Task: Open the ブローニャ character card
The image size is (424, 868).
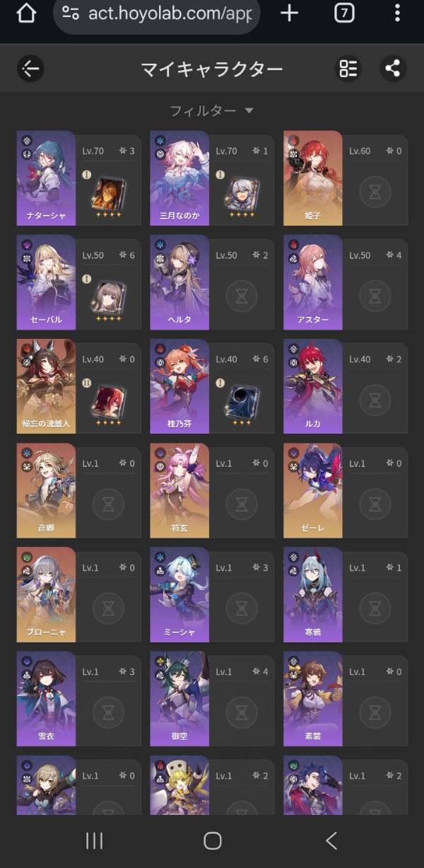Action: click(x=78, y=594)
